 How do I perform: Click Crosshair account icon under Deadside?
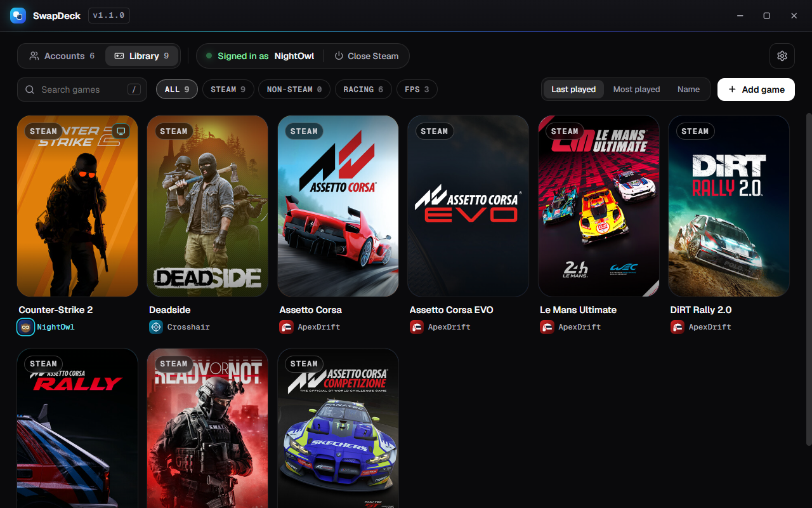pos(156,327)
